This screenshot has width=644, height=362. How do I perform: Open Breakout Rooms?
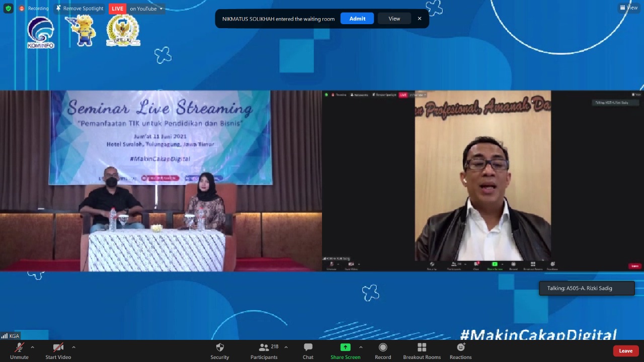422,351
